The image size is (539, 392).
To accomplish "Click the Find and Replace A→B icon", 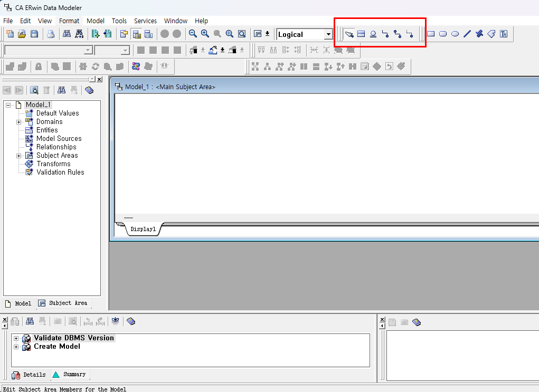I will pyautogui.click(x=79, y=34).
